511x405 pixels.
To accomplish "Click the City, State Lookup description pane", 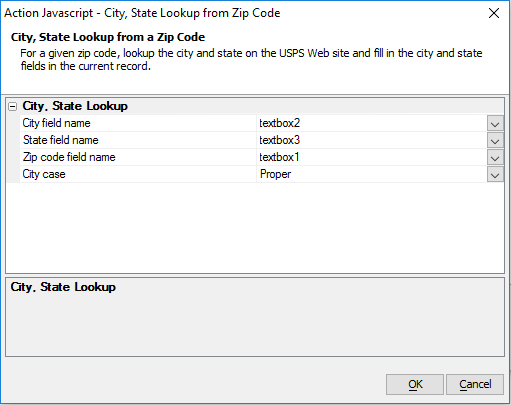I will tap(255, 317).
